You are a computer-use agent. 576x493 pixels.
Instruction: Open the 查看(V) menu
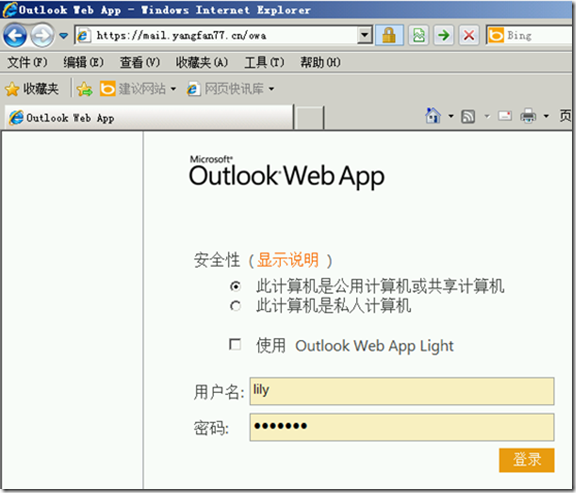(x=140, y=62)
